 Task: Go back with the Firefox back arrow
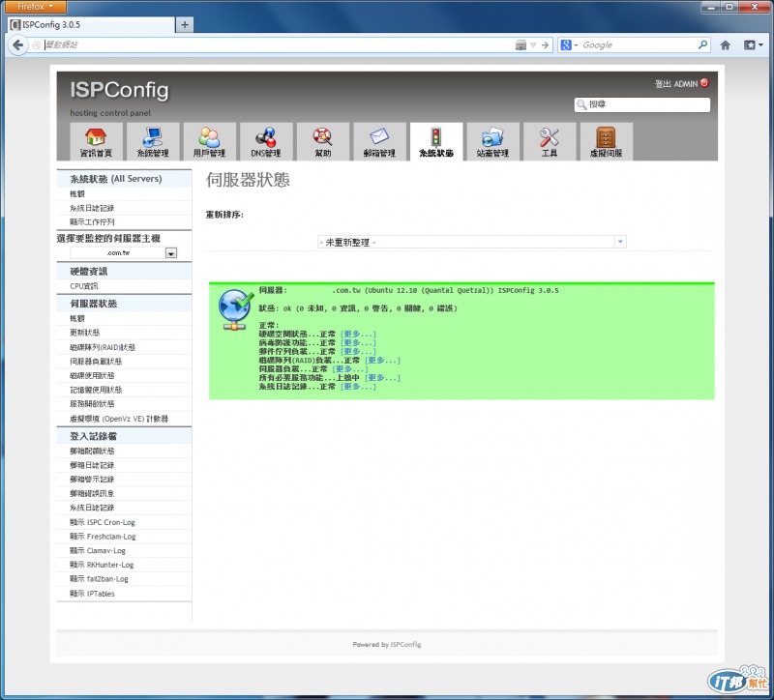coord(17,44)
